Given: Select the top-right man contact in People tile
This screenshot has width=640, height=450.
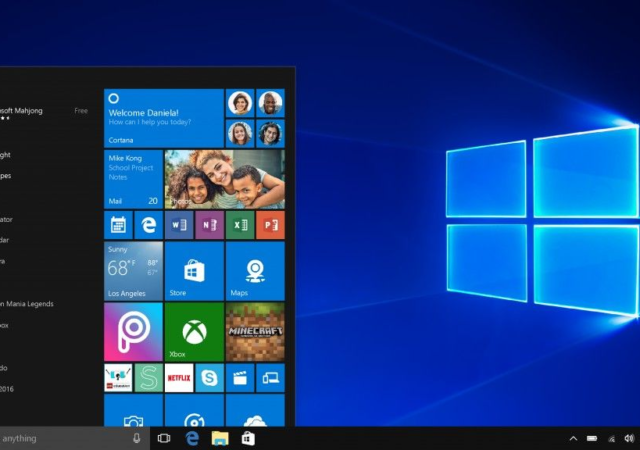Looking at the screenshot, I should coord(270,103).
